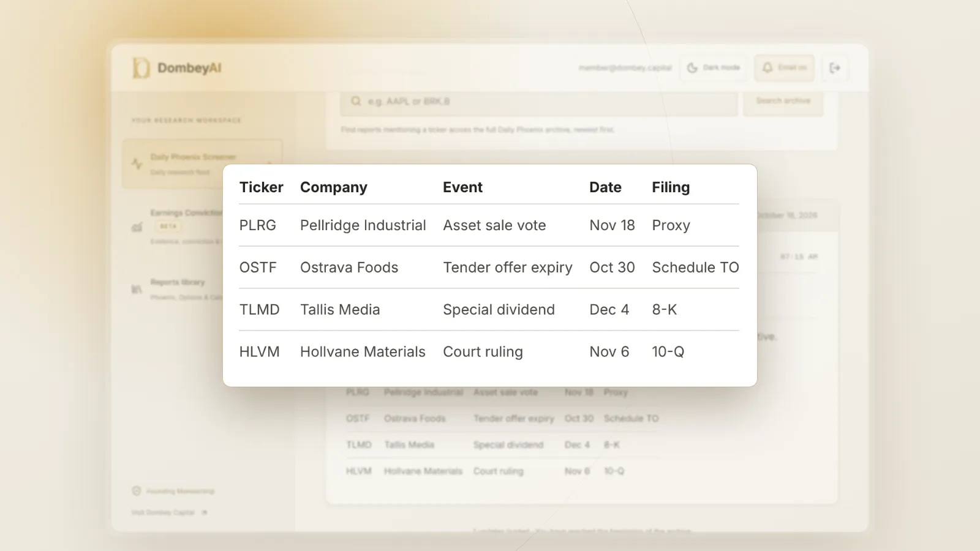The image size is (980, 551).
Task: Click the 10-Q filing cell
Action: [x=668, y=352]
